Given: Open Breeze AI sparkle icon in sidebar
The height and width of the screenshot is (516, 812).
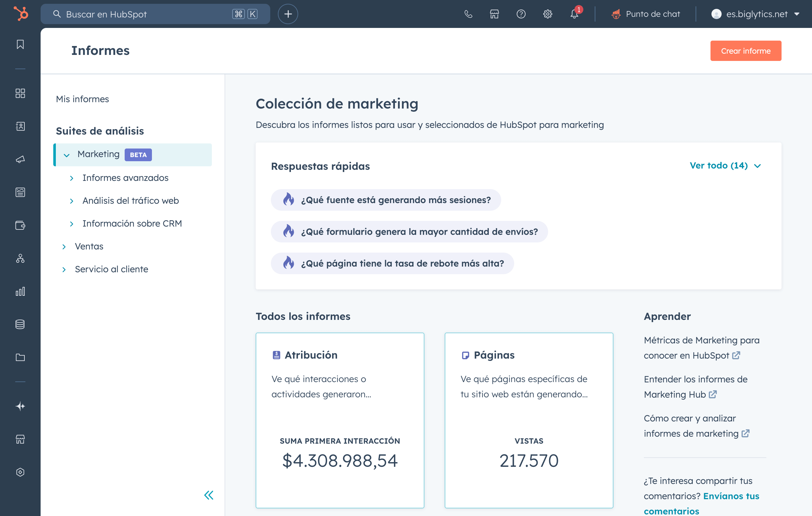Looking at the screenshot, I should point(20,406).
